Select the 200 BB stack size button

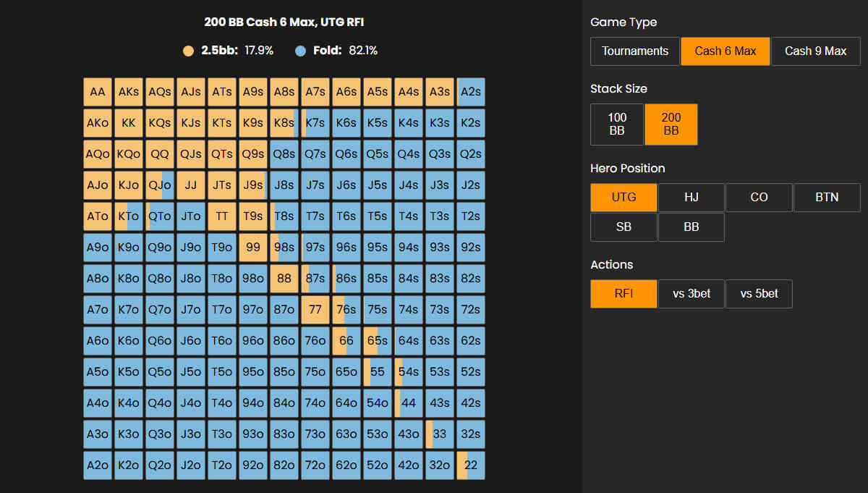coord(671,125)
